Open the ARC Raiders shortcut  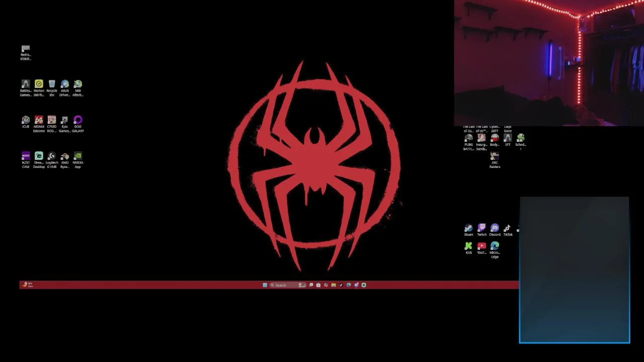click(x=495, y=160)
